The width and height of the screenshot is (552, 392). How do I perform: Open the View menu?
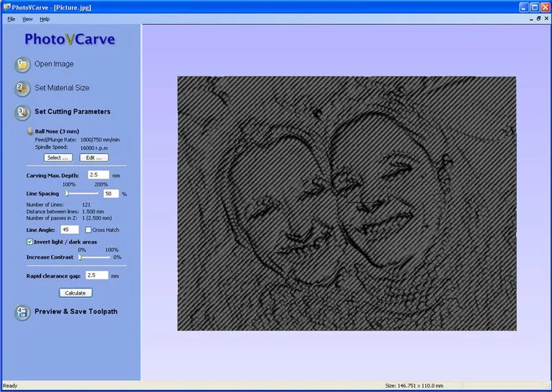[x=27, y=19]
